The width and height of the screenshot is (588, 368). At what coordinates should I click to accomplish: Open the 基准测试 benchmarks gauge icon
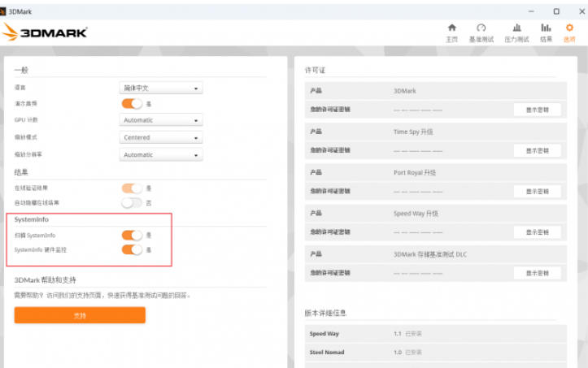(481, 28)
